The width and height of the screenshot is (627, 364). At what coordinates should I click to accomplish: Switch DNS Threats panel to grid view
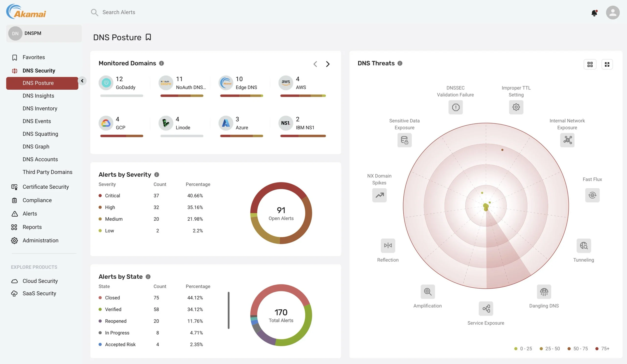click(x=590, y=64)
